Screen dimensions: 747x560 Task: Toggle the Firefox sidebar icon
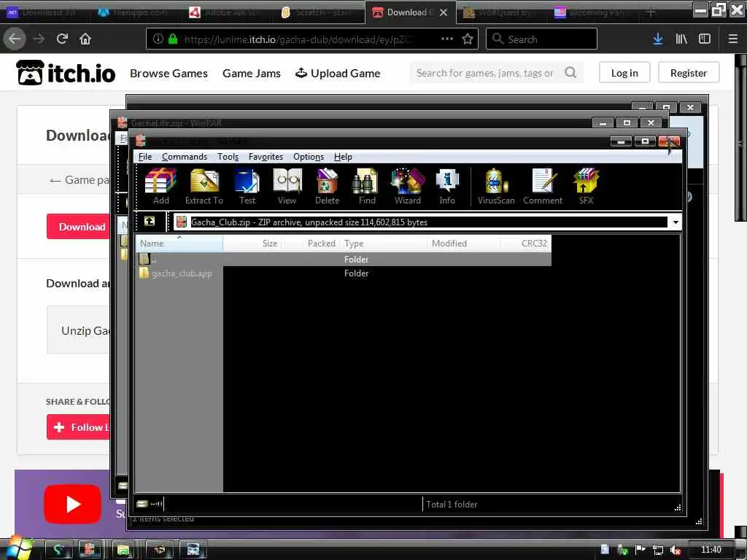705,39
